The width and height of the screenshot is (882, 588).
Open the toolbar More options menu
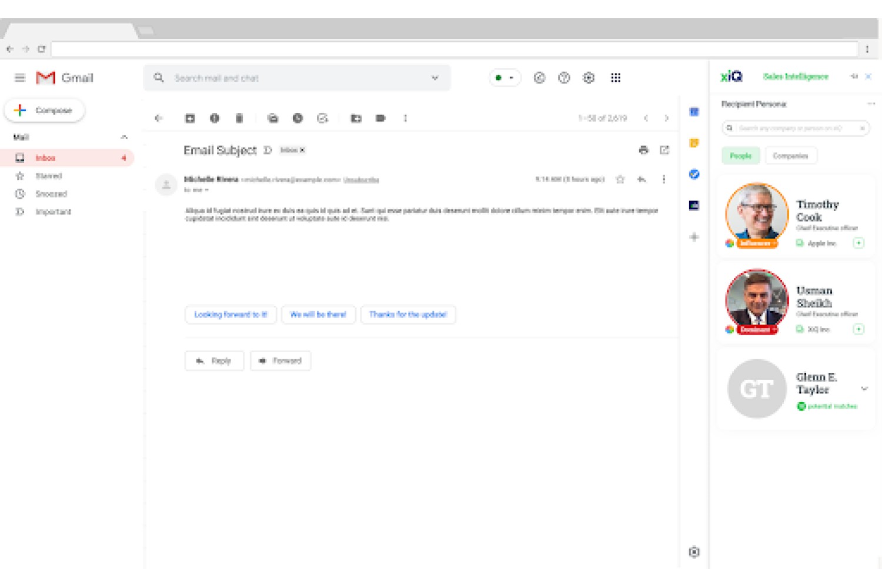pyautogui.click(x=406, y=118)
